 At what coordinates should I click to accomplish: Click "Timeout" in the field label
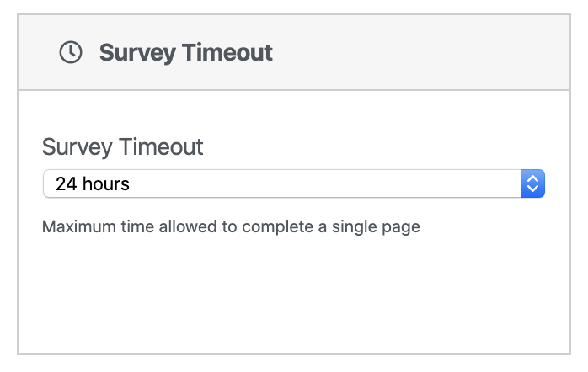(162, 147)
